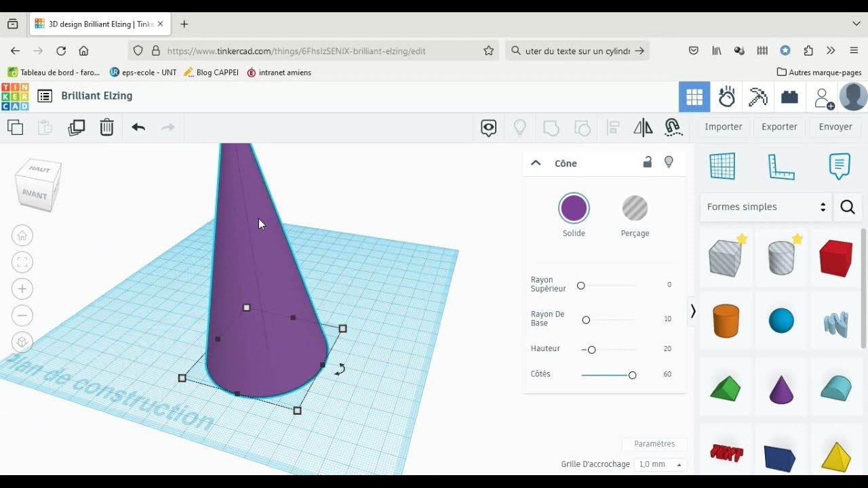Click the Exporter button
Screen dimensions: 868x488
(x=779, y=127)
